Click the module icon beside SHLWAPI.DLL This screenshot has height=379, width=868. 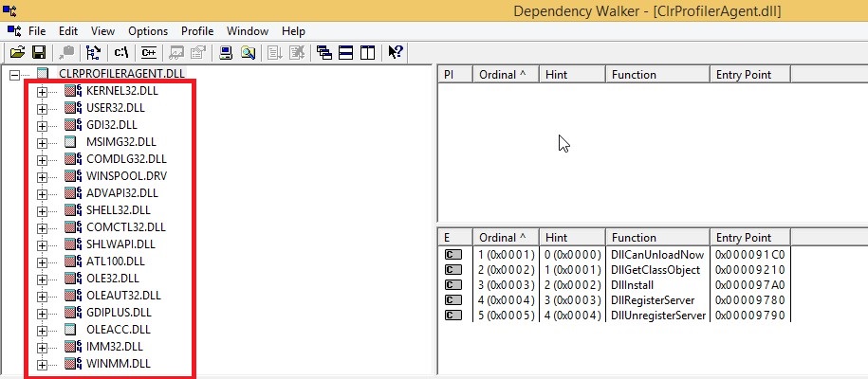[72, 244]
